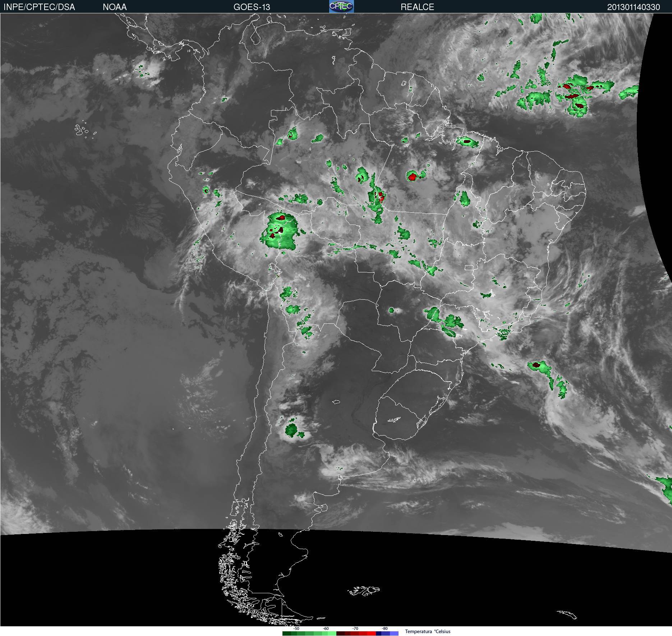This screenshot has height=636, width=672.
Task: Click the CPTEC logo in the header
Action: click(341, 6)
